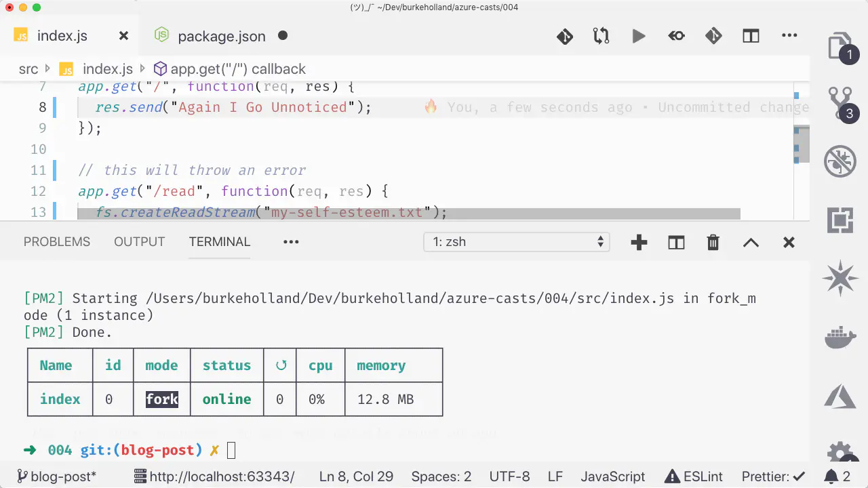Click the git commit circle icon in toolbar
868x488 pixels.
click(x=676, y=36)
